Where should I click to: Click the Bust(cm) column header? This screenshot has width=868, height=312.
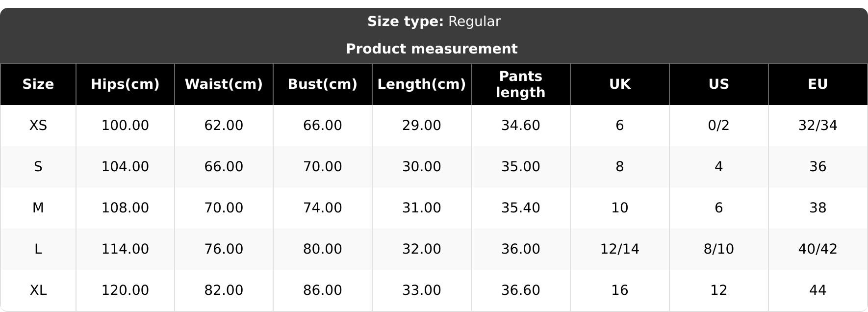point(322,84)
